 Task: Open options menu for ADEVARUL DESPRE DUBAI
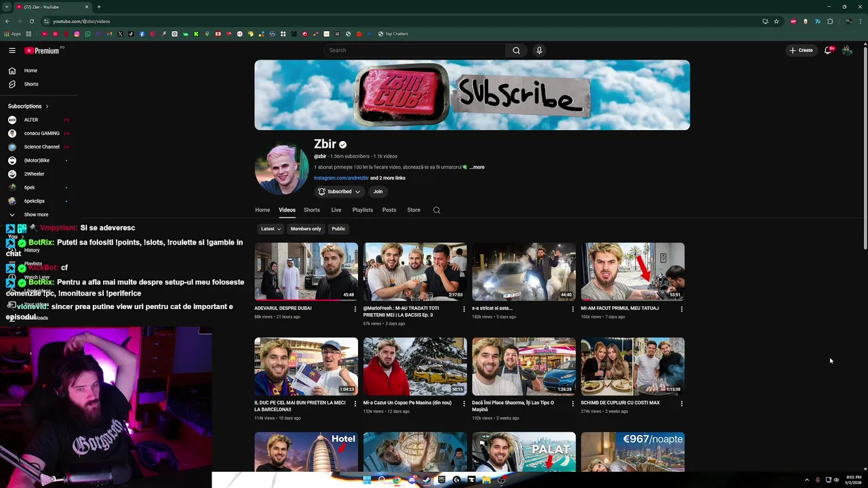[355, 309]
